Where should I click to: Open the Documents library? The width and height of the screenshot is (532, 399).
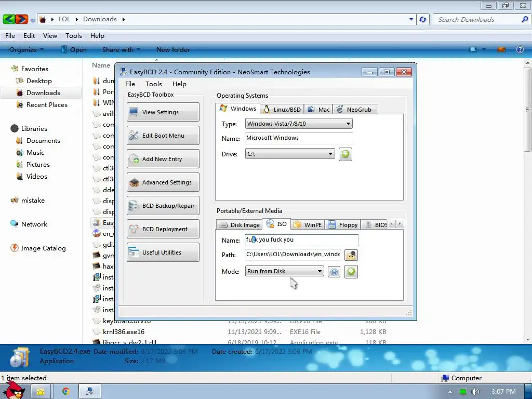click(x=43, y=140)
